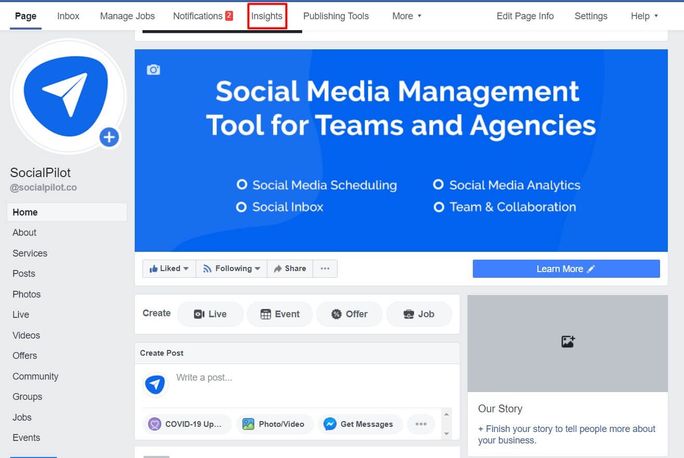Click the SocialPilot page name

[x=40, y=173]
